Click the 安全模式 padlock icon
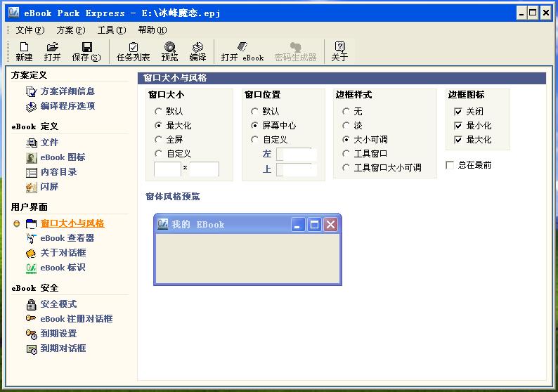This screenshot has width=558, height=392. 32,304
